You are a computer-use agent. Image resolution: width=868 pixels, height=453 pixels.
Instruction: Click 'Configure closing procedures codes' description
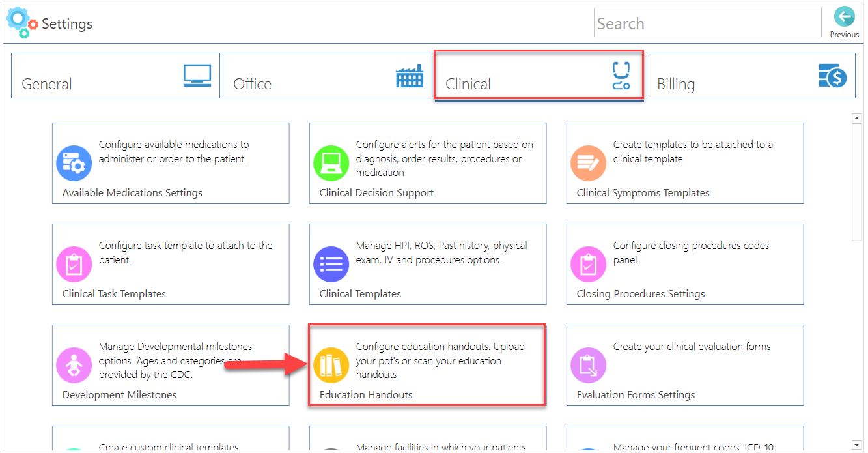691,253
